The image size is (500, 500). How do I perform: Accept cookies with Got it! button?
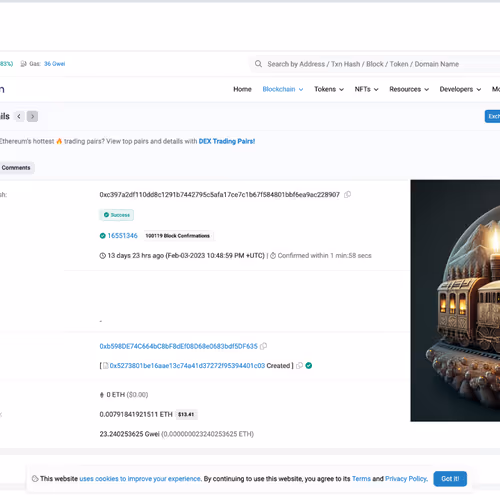coord(450,479)
